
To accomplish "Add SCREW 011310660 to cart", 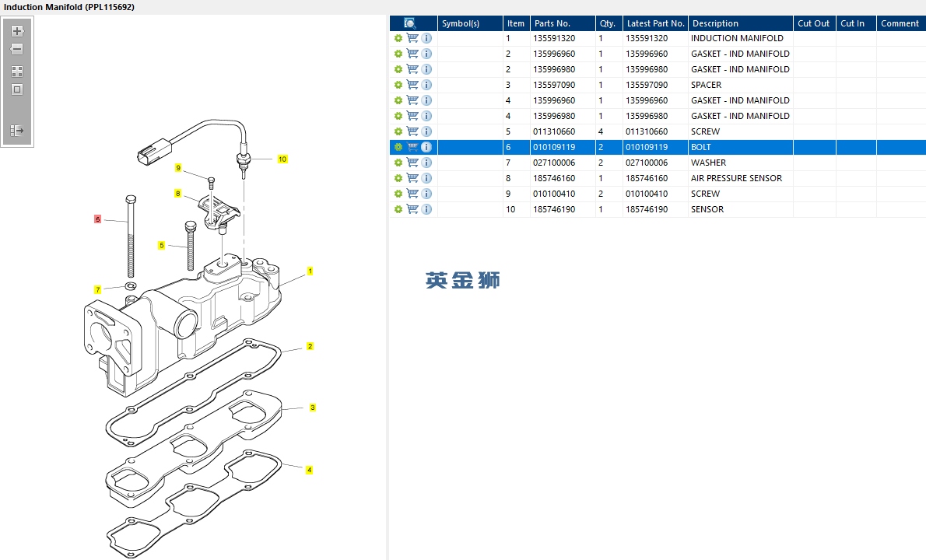I will pos(412,131).
